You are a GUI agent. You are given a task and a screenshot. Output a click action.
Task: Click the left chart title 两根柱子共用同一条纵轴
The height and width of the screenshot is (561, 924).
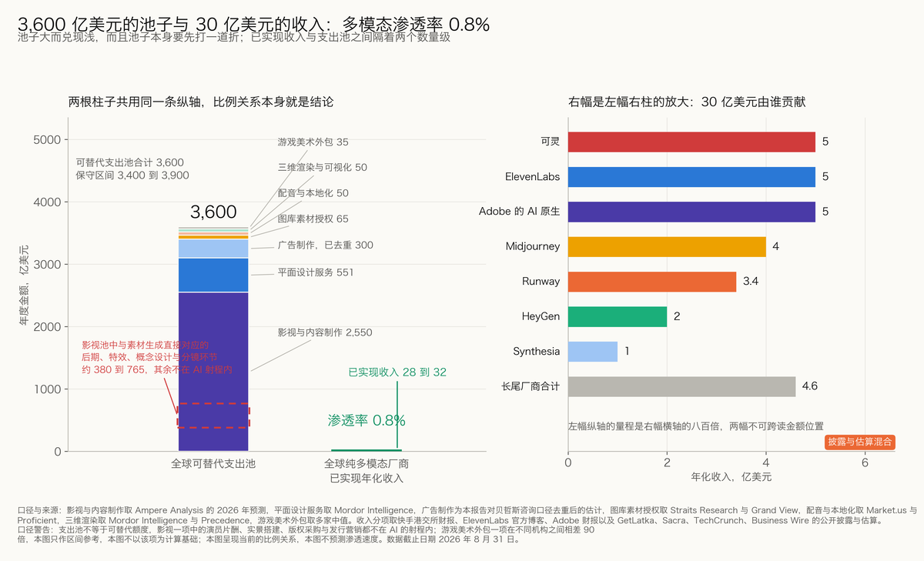point(201,102)
